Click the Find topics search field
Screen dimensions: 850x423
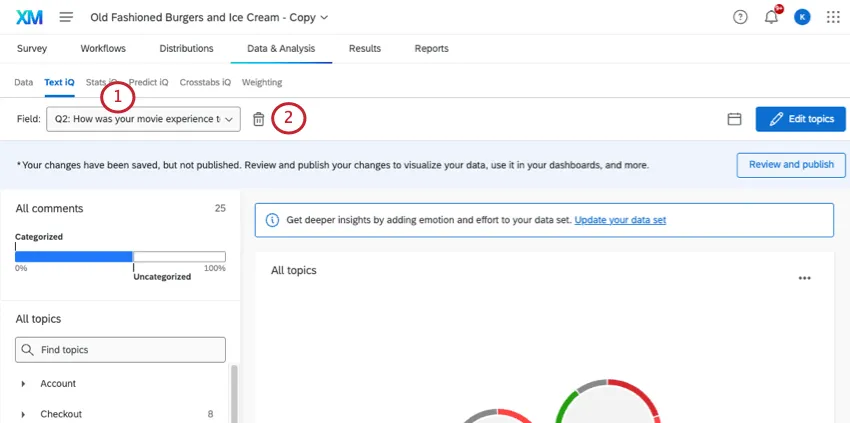point(120,350)
